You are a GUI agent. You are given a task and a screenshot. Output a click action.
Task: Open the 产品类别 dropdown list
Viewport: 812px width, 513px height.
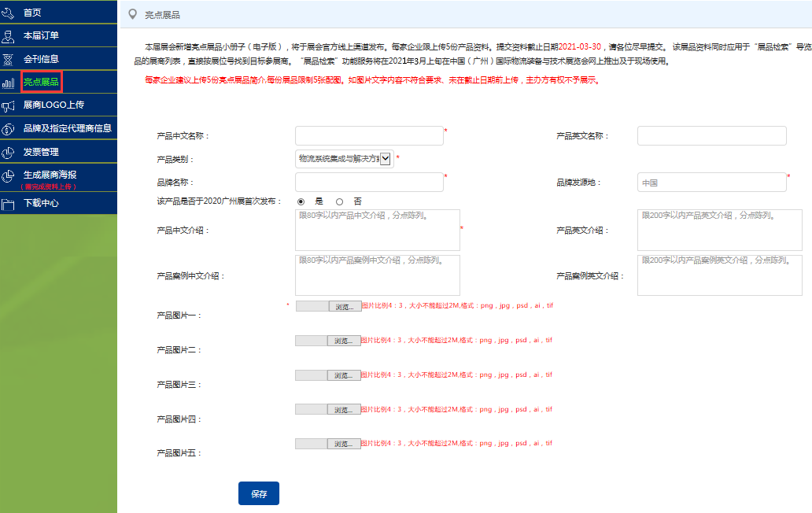344,159
